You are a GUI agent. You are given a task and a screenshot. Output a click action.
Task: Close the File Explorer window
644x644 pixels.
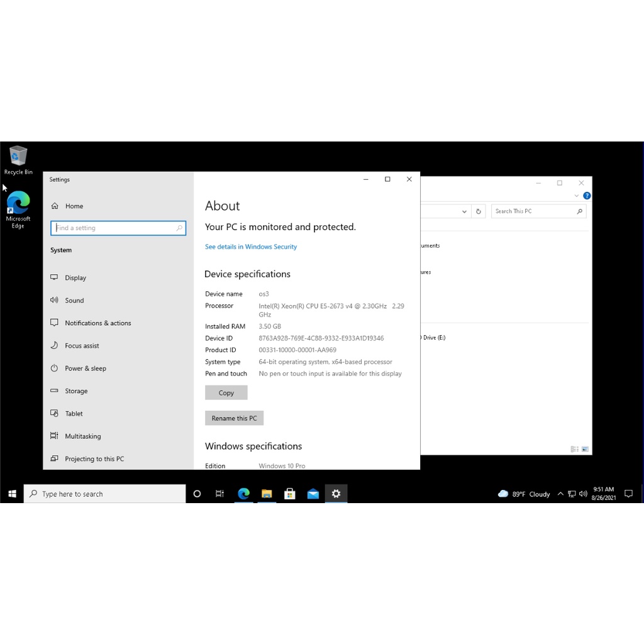581,183
